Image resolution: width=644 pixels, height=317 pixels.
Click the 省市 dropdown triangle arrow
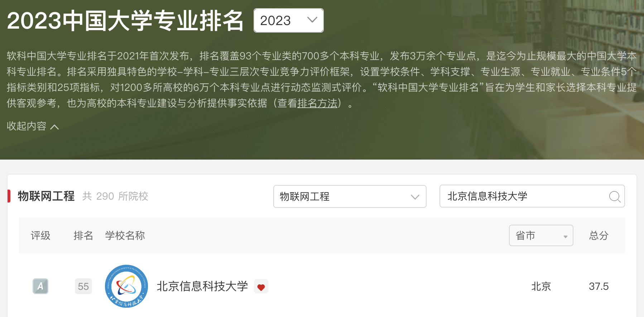[x=565, y=236]
